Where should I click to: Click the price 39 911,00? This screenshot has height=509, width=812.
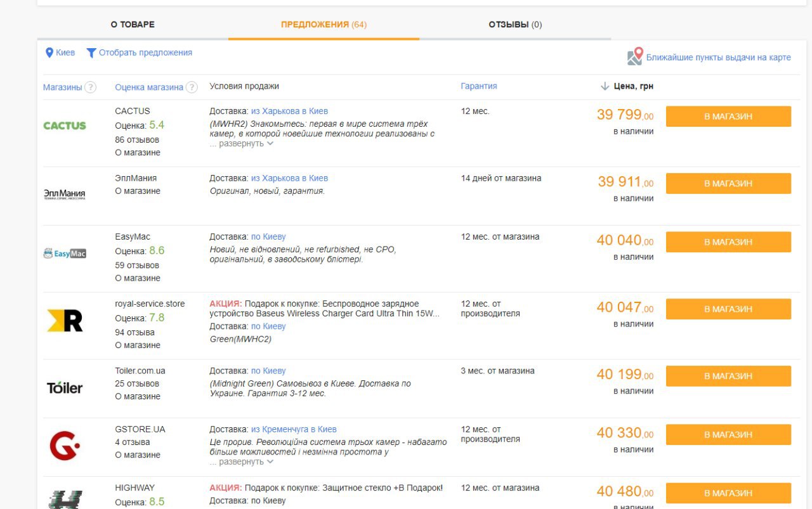pyautogui.click(x=625, y=182)
